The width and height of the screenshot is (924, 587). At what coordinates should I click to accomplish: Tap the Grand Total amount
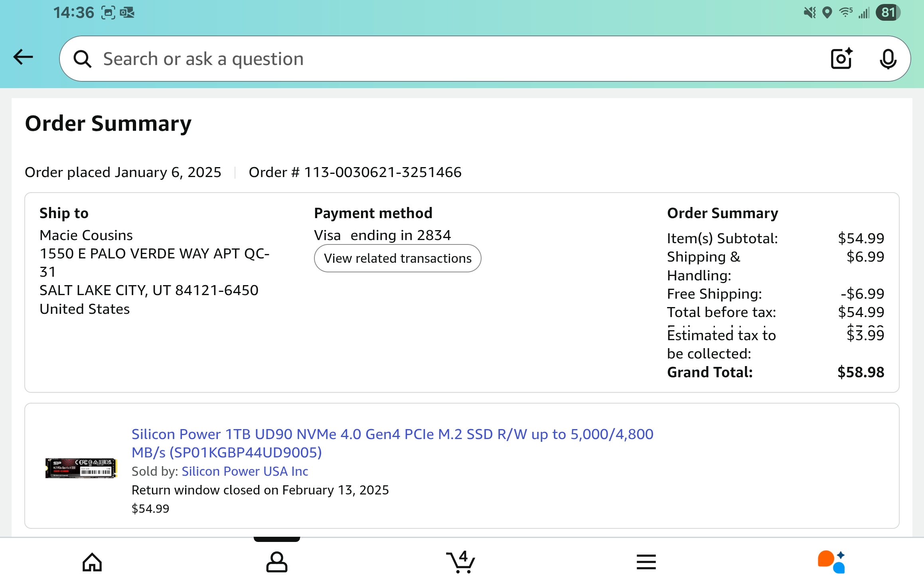[x=861, y=372]
